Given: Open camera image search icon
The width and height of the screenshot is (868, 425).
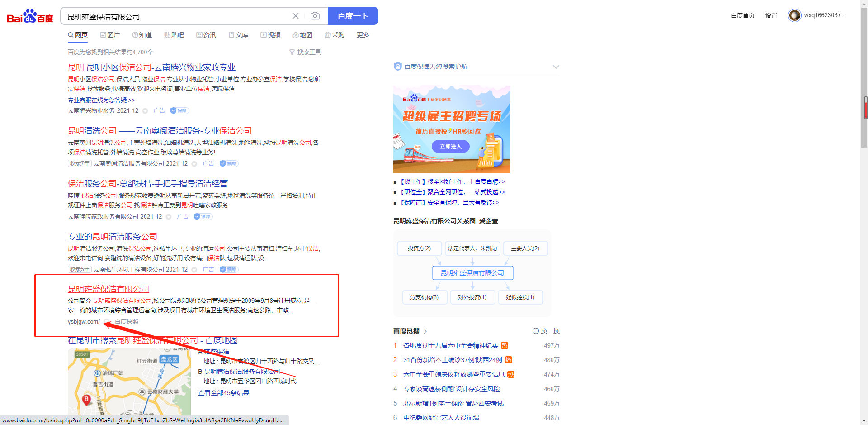Looking at the screenshot, I should (315, 16).
